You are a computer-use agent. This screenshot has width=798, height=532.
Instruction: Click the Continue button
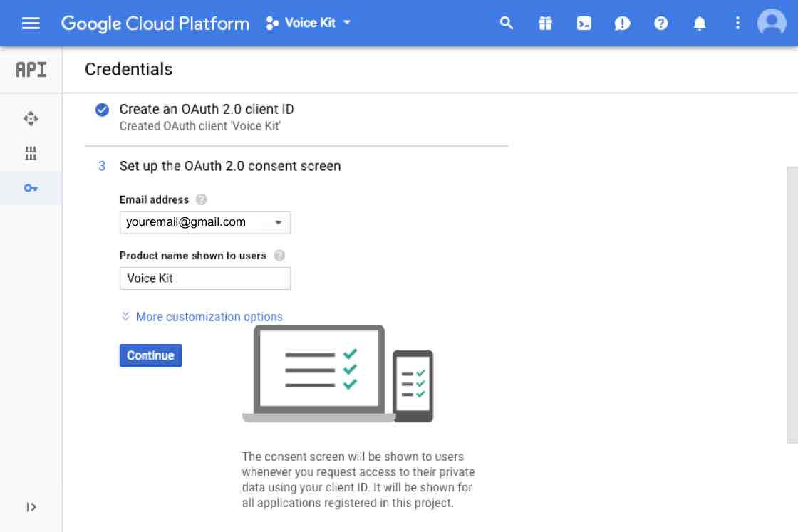point(150,355)
